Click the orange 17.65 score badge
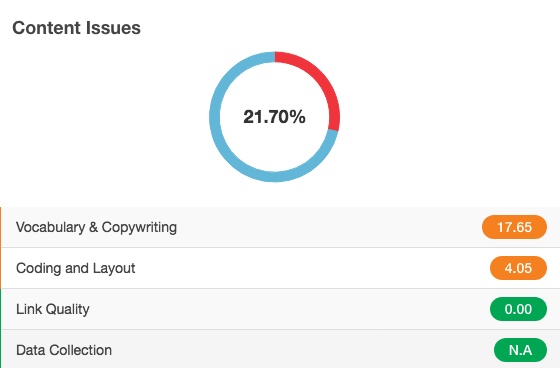560x368 pixels. tap(514, 227)
